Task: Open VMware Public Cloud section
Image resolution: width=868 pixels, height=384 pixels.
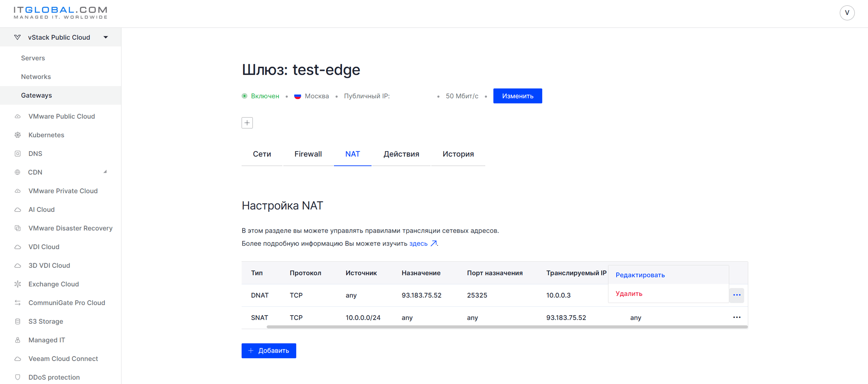Action: coord(62,117)
